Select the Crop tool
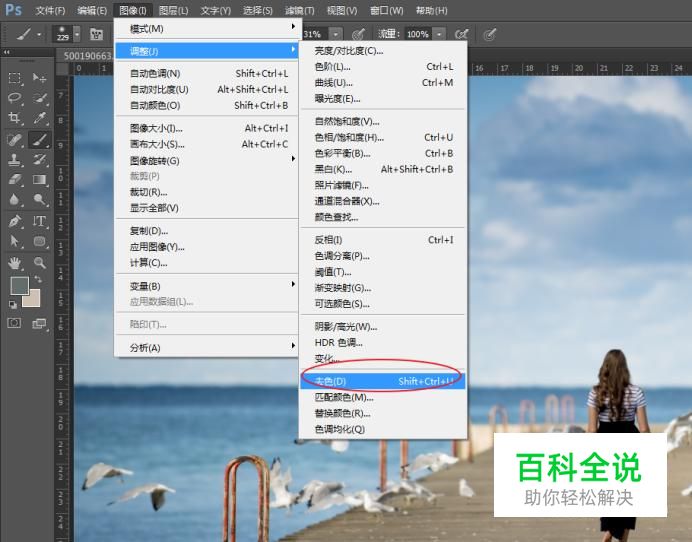This screenshot has width=692, height=542. coord(15,118)
